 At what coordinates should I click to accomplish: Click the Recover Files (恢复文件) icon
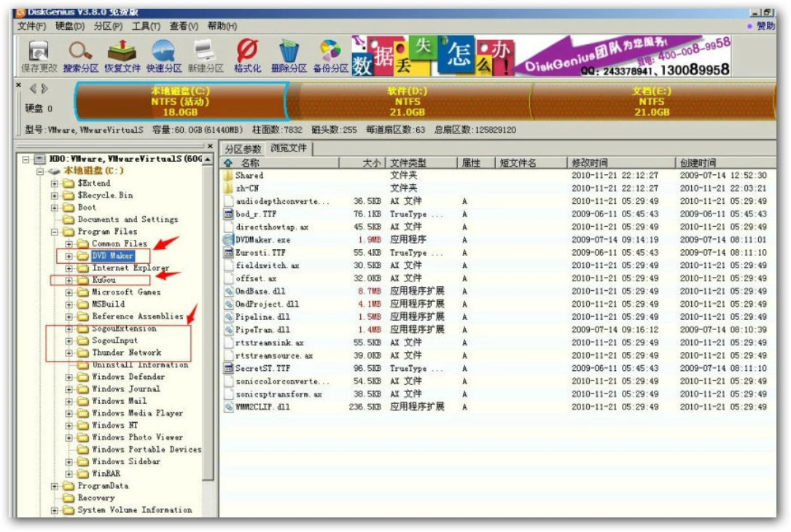pos(122,56)
